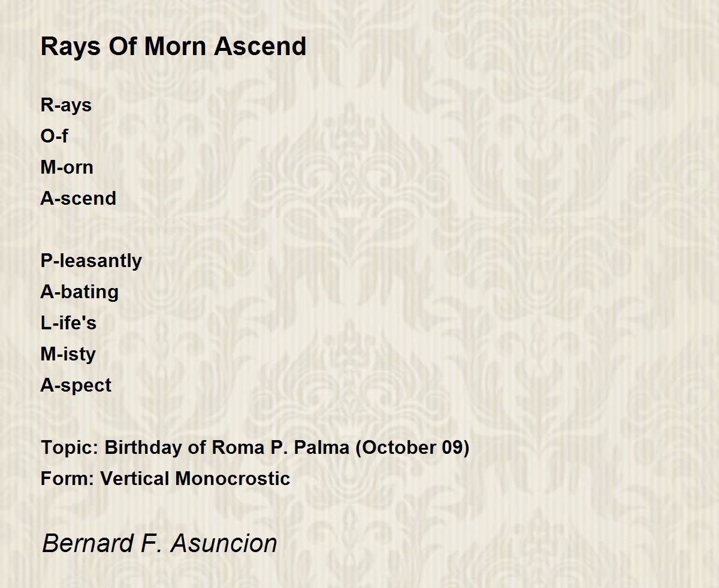Click the poem title Rays Of Morn Ascend

coord(174,47)
